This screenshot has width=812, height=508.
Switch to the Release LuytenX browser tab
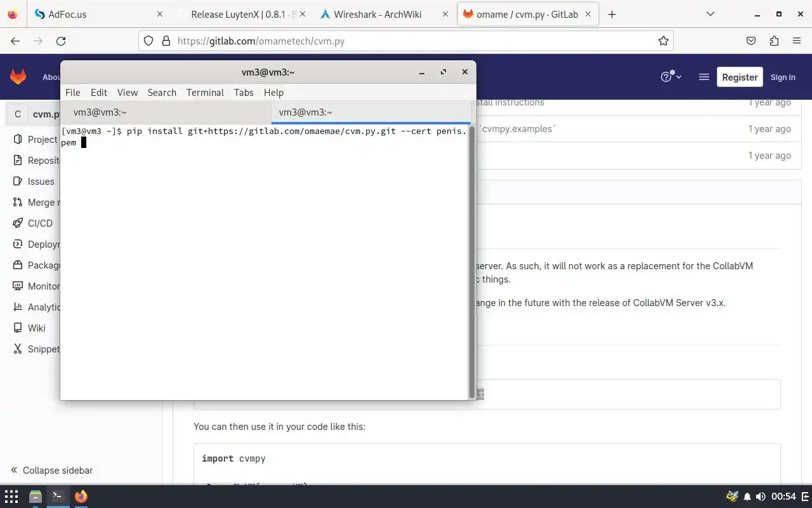[x=242, y=14]
